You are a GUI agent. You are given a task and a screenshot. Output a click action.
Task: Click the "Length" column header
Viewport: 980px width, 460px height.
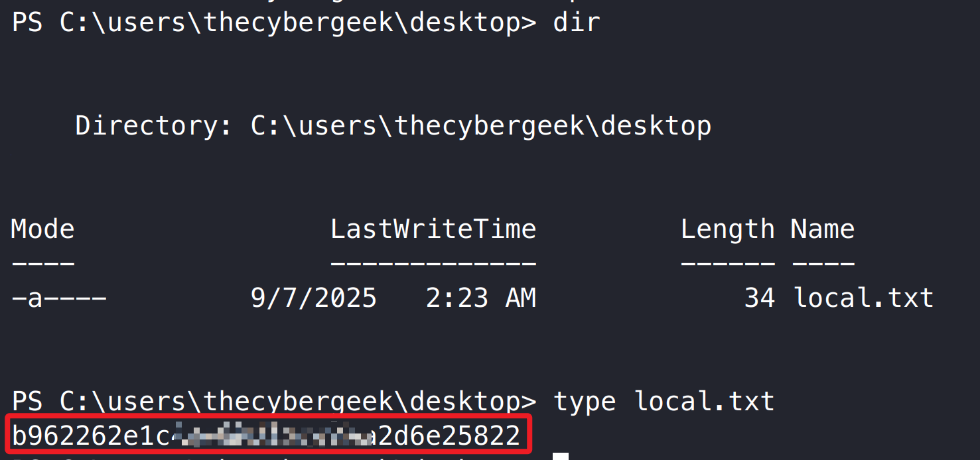click(x=727, y=229)
